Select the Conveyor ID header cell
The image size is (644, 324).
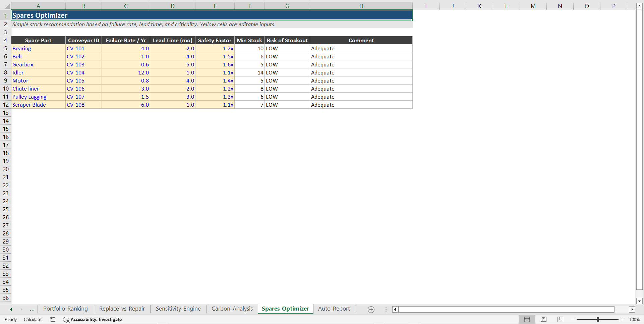tap(83, 40)
